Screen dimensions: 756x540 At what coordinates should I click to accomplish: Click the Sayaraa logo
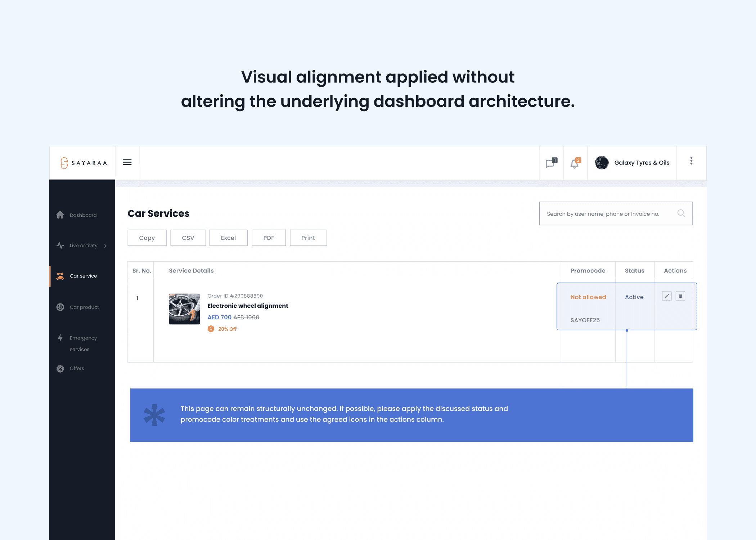84,163
